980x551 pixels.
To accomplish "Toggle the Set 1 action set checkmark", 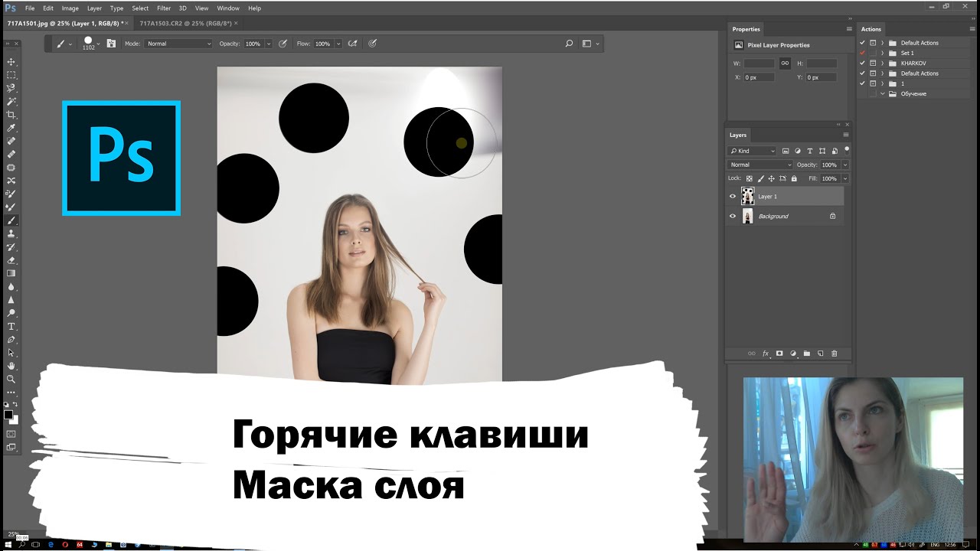I will tap(862, 53).
